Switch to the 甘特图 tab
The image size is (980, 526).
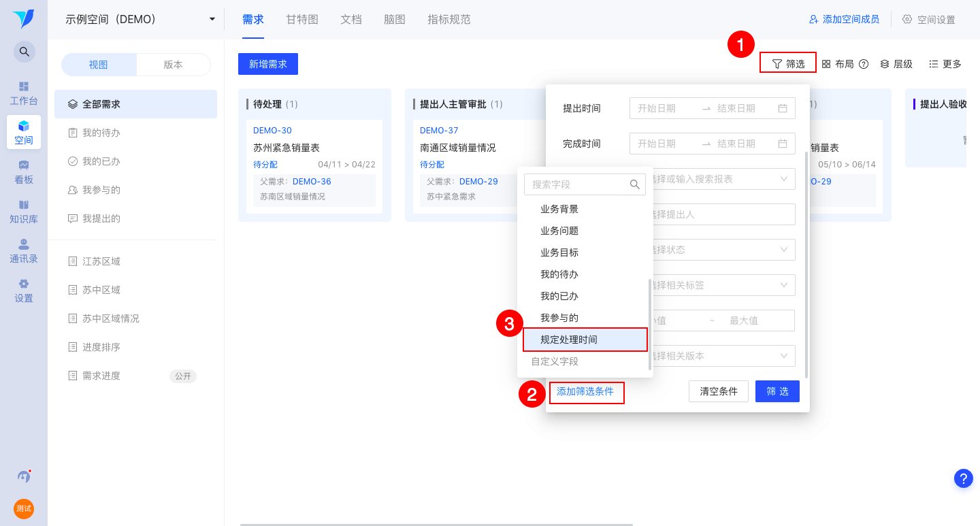click(x=301, y=20)
